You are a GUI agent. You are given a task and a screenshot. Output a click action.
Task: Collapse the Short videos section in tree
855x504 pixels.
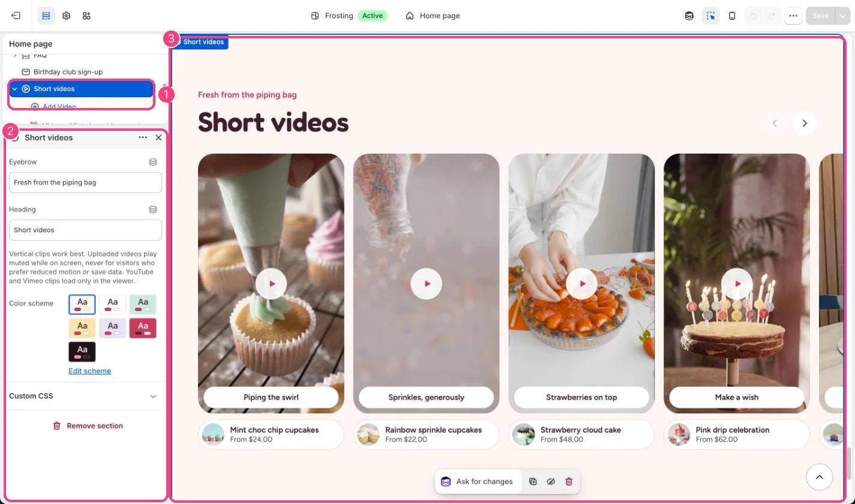15,89
